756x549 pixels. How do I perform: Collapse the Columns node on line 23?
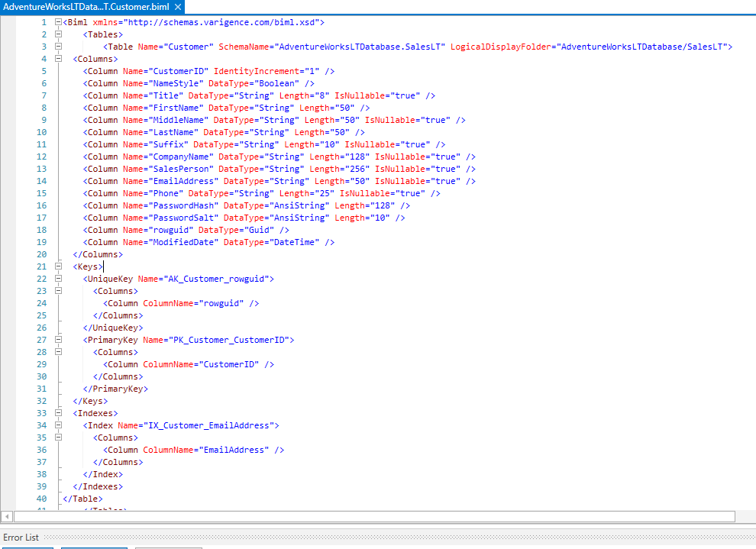tap(58, 291)
